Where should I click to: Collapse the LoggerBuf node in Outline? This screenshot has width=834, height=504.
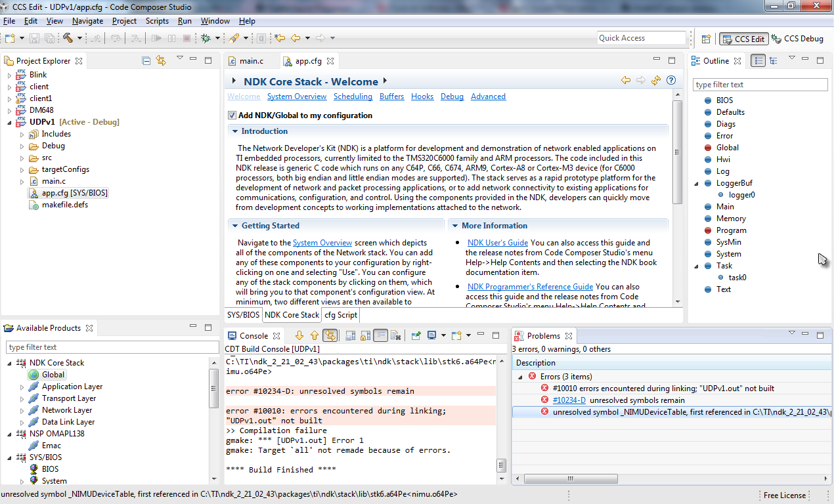point(696,183)
